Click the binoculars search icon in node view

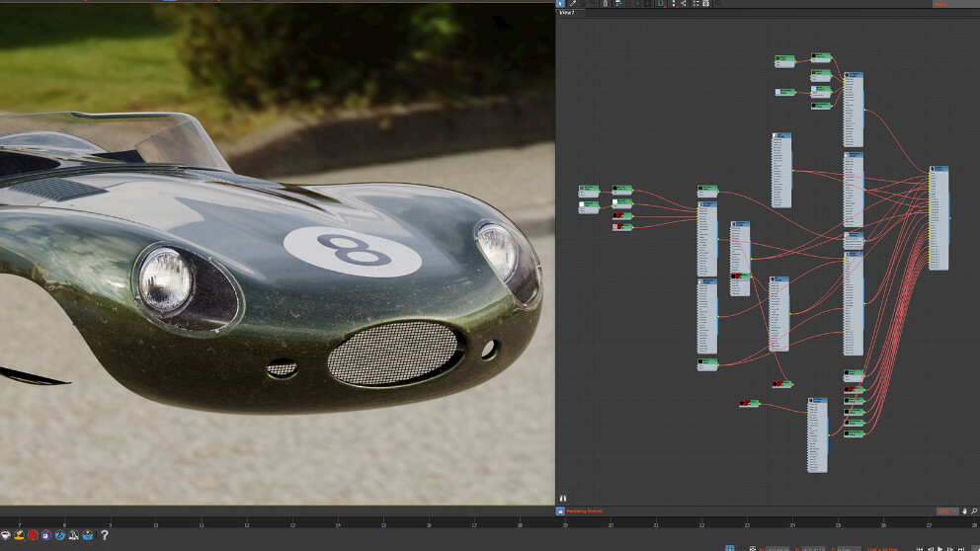point(563,499)
